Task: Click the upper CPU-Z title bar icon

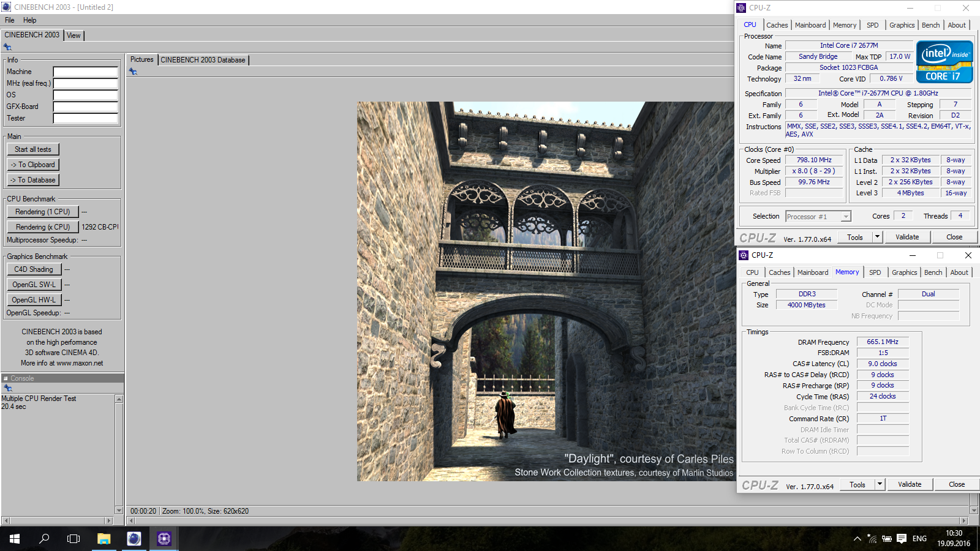Action: [x=741, y=8]
